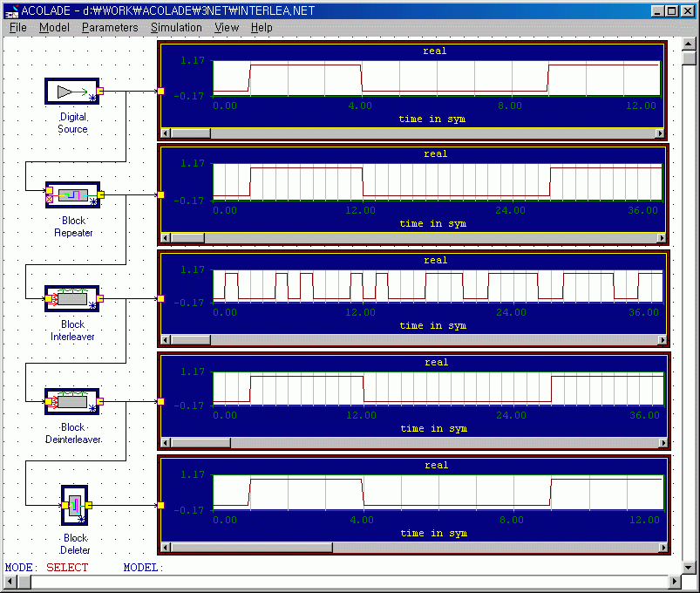This screenshot has height=593, width=700.
Task: Click the Block Interleaver output port
Action: point(100,299)
